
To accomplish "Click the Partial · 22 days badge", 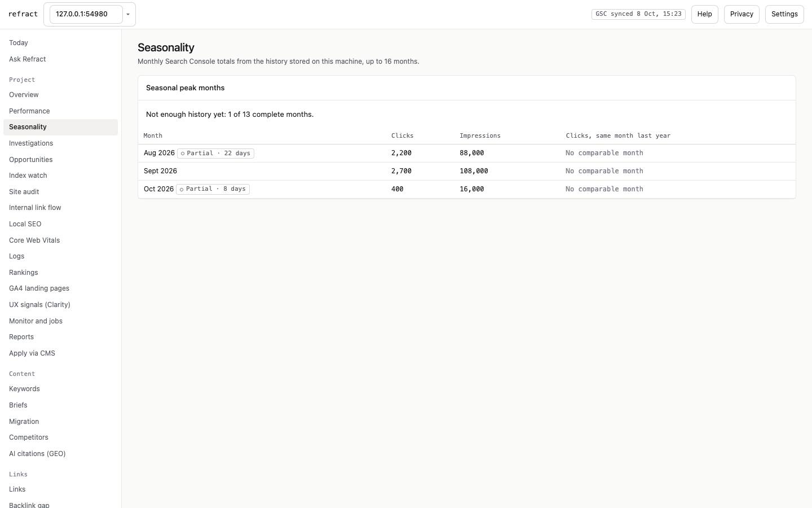I will [x=215, y=154].
